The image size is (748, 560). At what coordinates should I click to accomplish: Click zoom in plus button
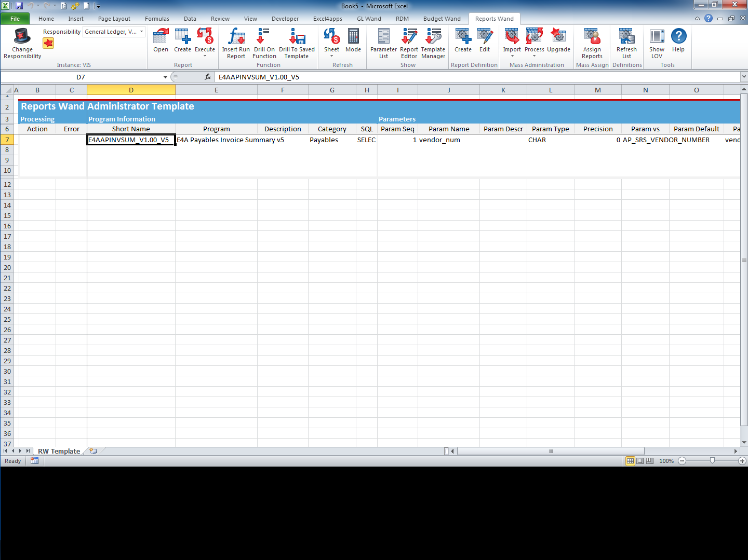[742, 461]
